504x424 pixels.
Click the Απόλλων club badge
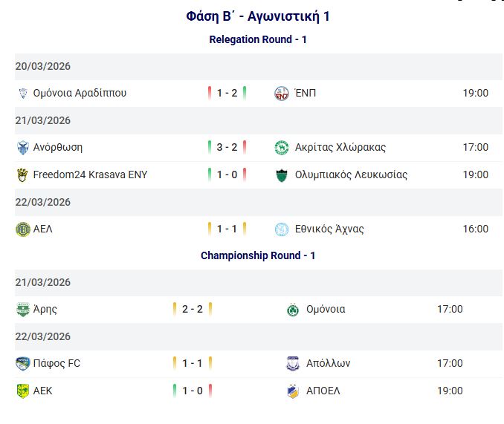tap(293, 364)
